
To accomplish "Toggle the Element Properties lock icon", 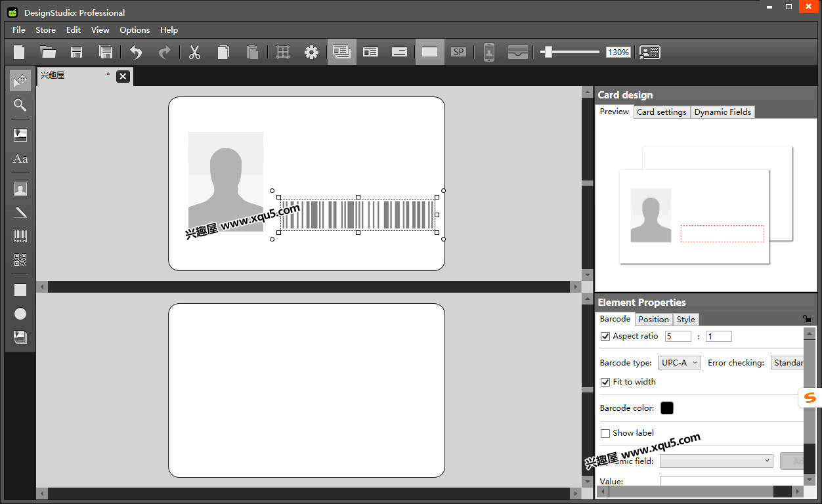I will pyautogui.click(x=806, y=319).
